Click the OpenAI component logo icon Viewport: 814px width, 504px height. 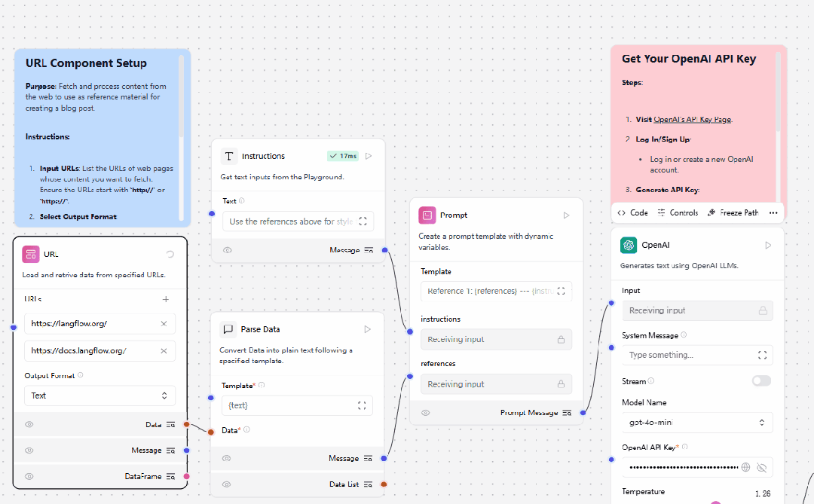(x=629, y=245)
